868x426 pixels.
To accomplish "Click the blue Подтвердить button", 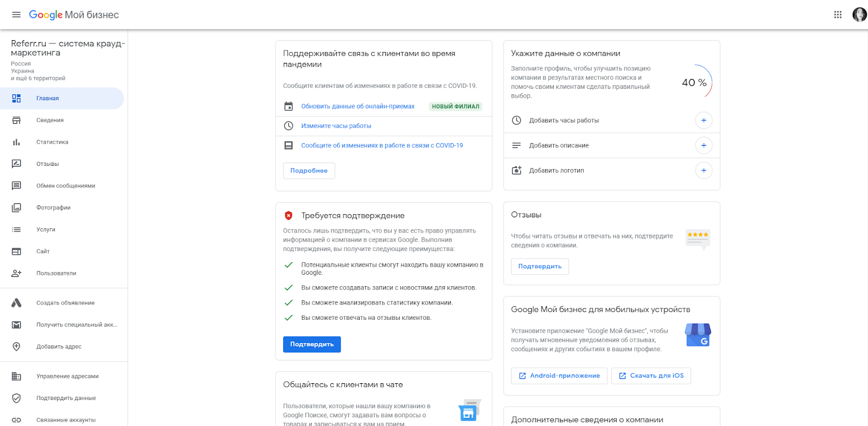I will [x=312, y=344].
